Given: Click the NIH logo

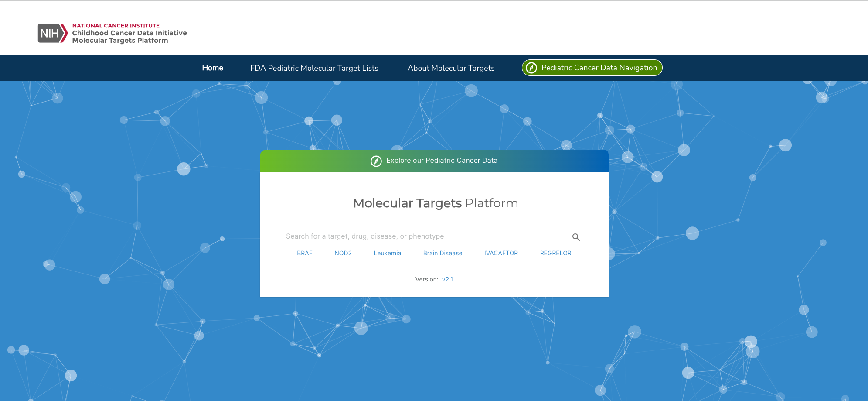Looking at the screenshot, I should 51,32.
